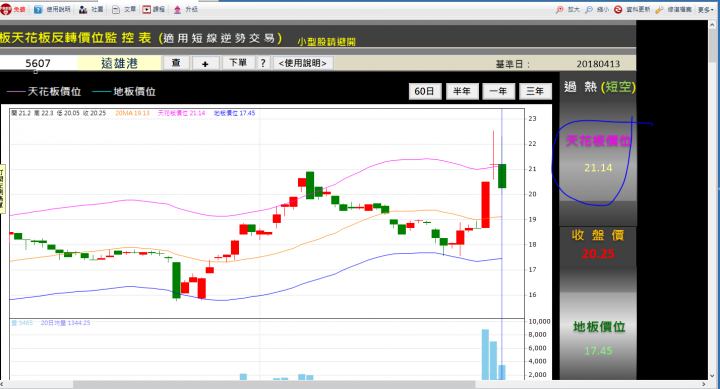720x389 pixels.
Task: Switch chart range to 60日
Action: [424, 91]
